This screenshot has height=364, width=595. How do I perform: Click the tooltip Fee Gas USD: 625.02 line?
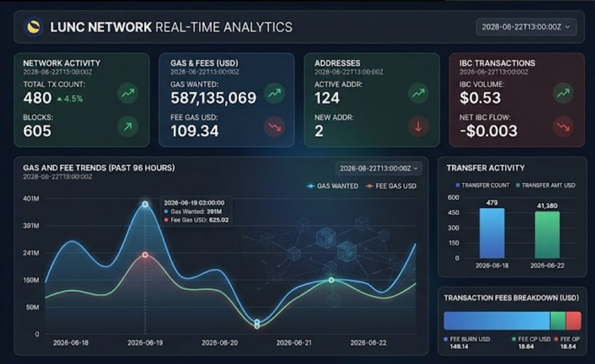(x=196, y=220)
